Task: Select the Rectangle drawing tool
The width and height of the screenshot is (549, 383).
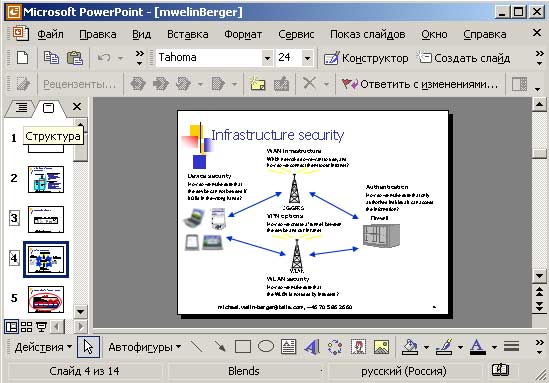Action: (243, 347)
